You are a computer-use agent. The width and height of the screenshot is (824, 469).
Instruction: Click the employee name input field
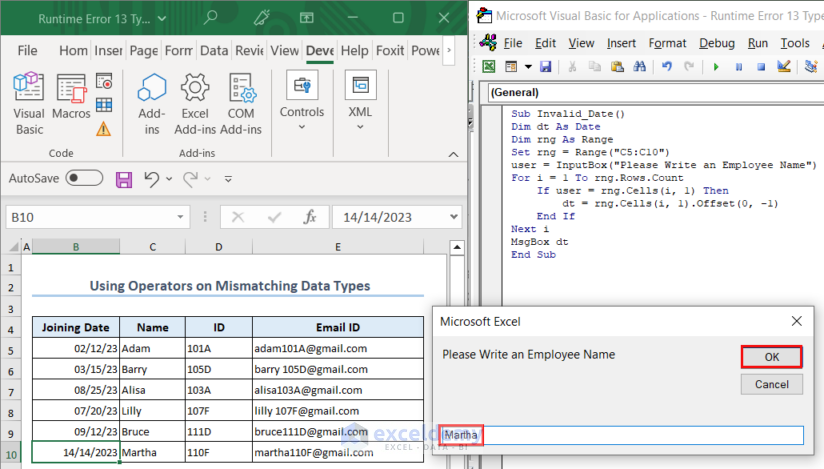(x=622, y=435)
